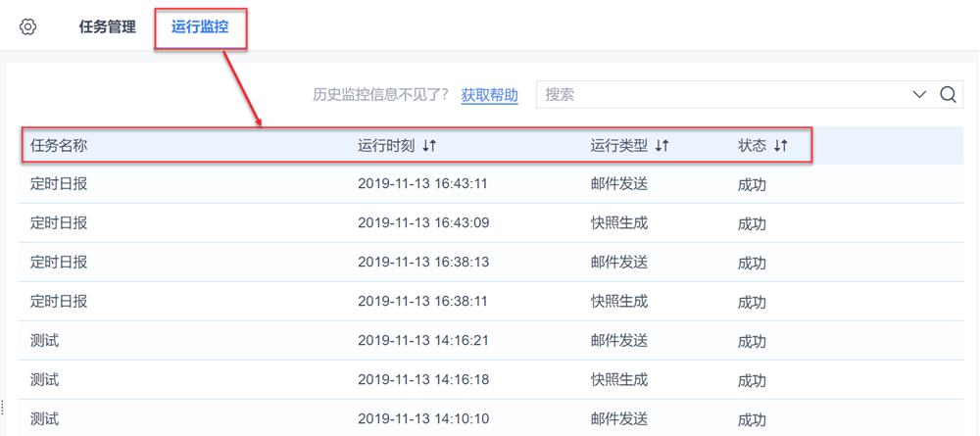The height and width of the screenshot is (436, 980).
Task: Open the settings gear icon
Action: pos(28,27)
